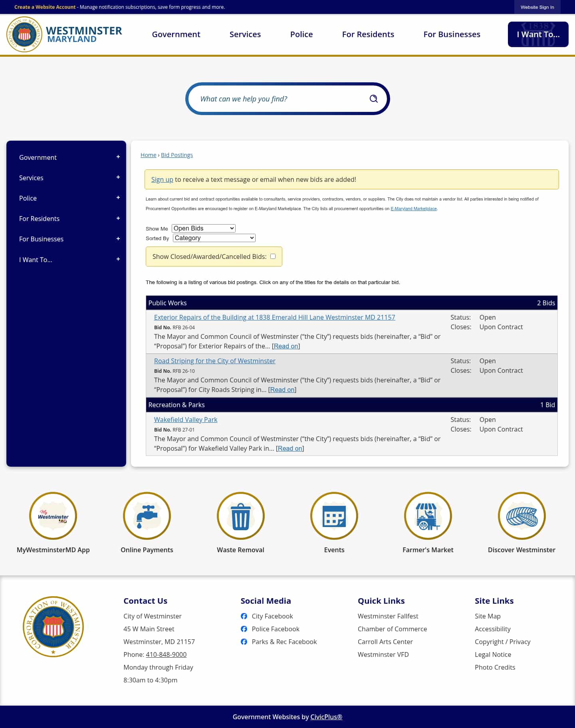Open the Police top menu
This screenshot has width=575, height=728.
[x=301, y=34]
